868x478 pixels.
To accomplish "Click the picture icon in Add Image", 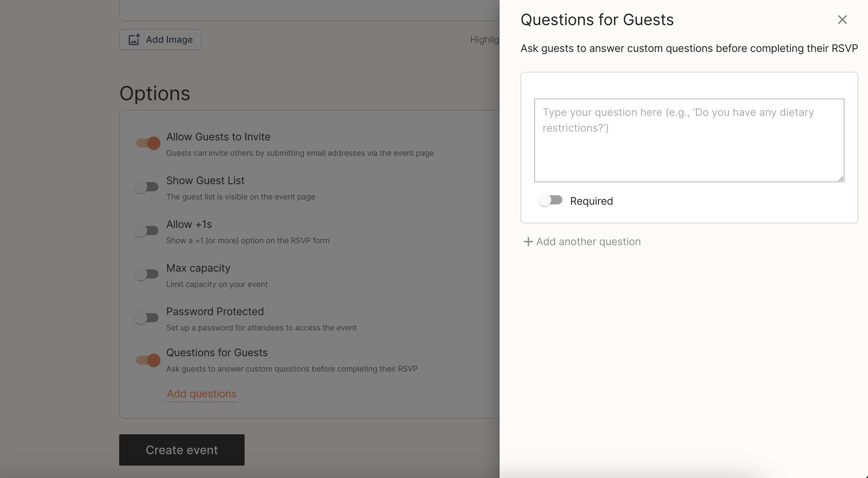I will click(x=134, y=40).
